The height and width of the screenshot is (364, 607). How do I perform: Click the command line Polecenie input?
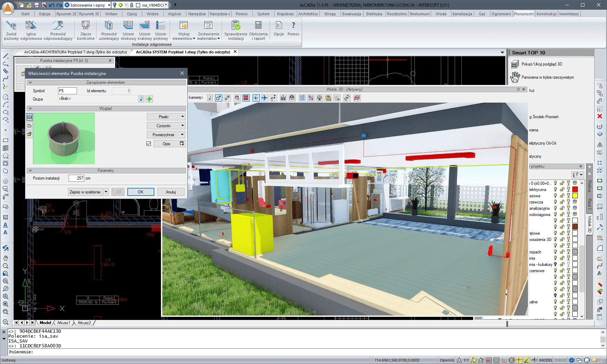305,352
